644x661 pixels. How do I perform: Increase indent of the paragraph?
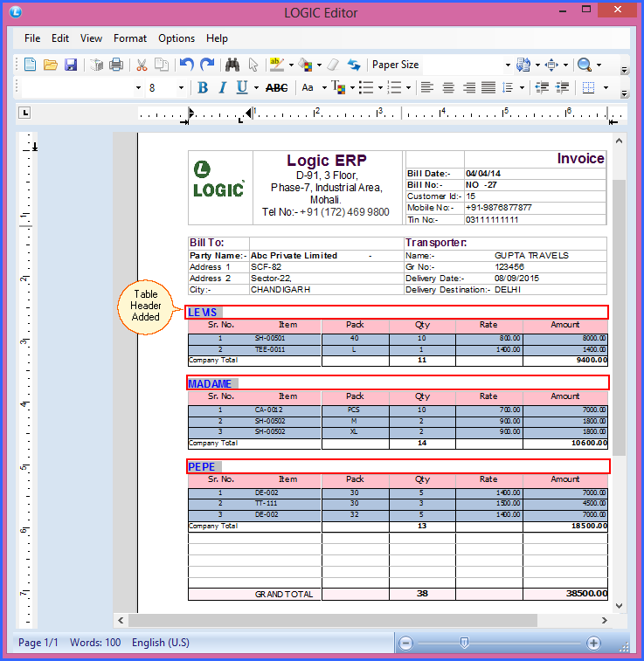pyautogui.click(x=562, y=87)
